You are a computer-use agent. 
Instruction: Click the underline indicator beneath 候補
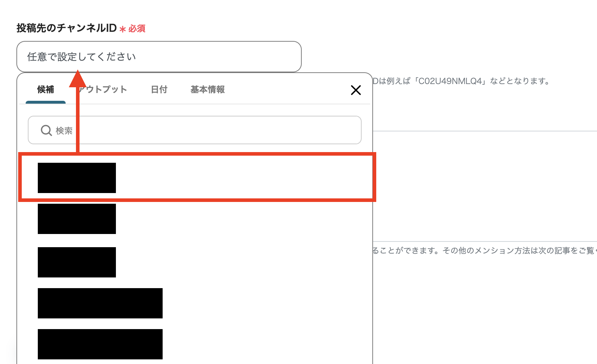coord(46,103)
